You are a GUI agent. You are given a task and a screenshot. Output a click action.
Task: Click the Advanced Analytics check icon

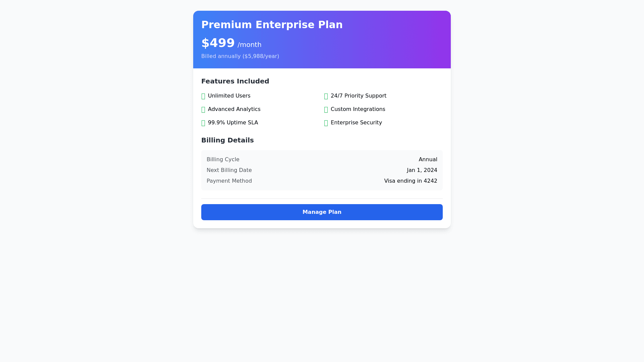point(203,110)
